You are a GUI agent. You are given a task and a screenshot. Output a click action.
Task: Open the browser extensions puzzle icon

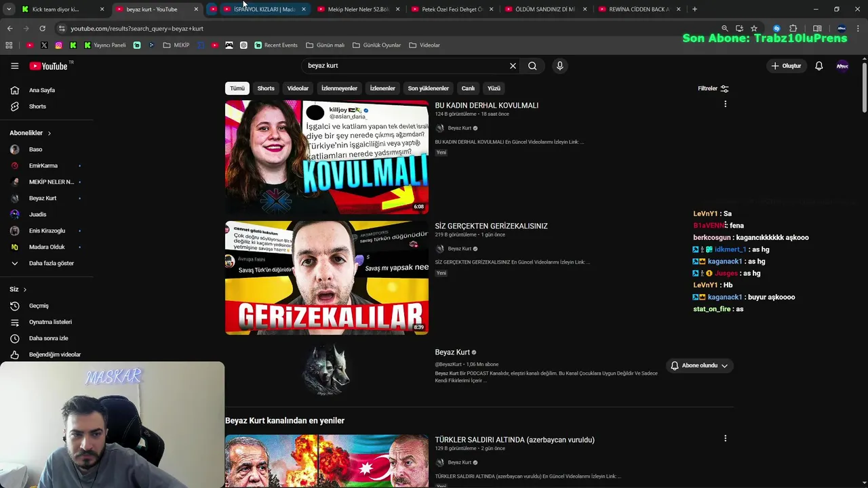pyautogui.click(x=793, y=28)
